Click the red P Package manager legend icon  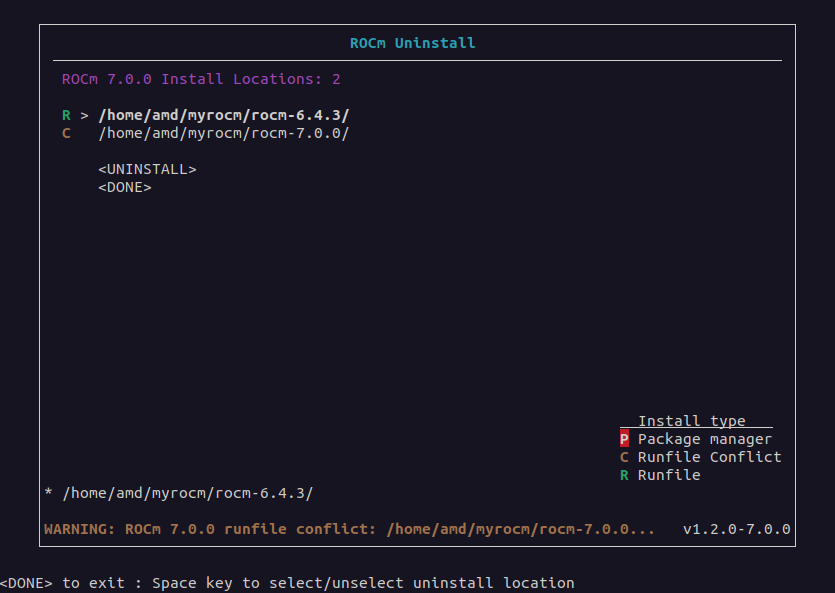[624, 439]
